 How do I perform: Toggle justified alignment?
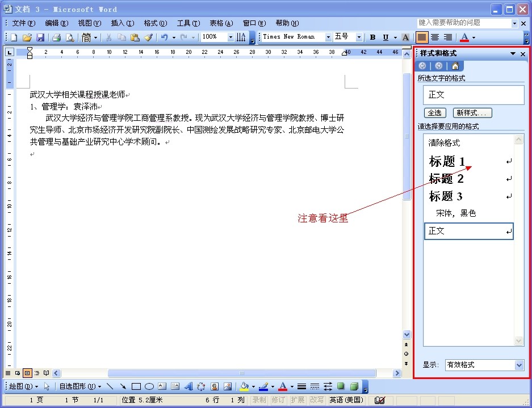click(x=422, y=37)
